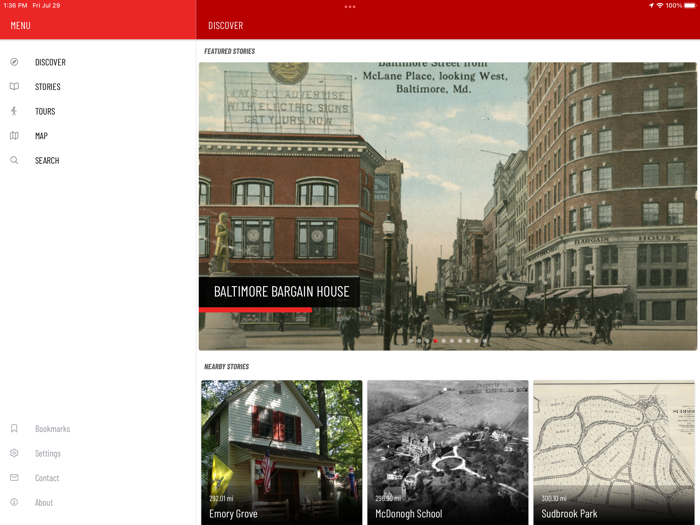
Task: Tap the About info icon
Action: coord(14,502)
